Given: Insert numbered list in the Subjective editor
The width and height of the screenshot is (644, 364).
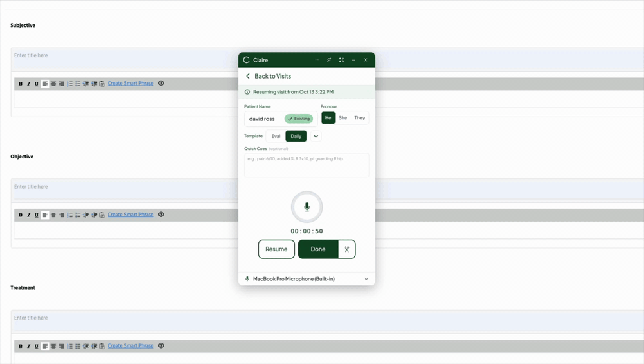Looking at the screenshot, I should pos(70,84).
